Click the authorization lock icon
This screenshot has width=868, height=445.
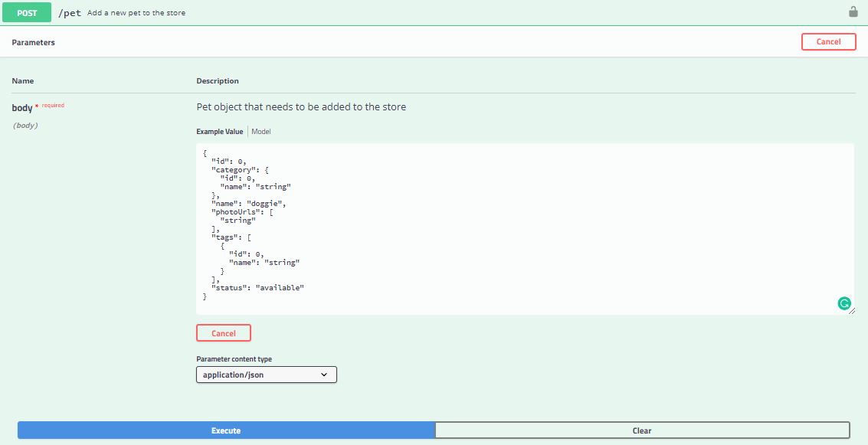(x=853, y=12)
